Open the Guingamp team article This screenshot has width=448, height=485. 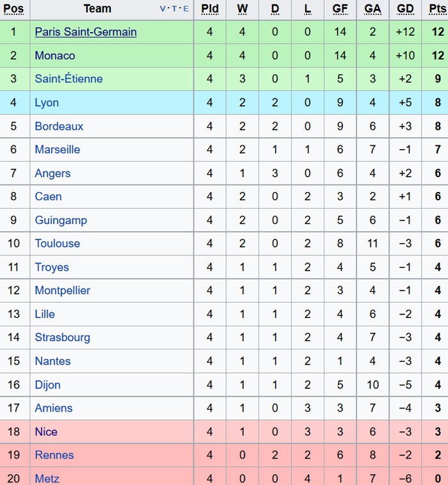[61, 220]
